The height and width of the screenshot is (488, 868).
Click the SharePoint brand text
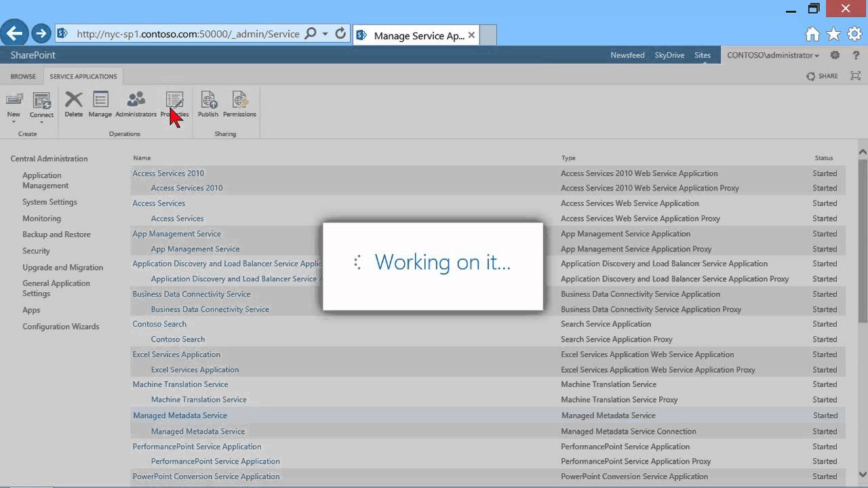(x=33, y=55)
